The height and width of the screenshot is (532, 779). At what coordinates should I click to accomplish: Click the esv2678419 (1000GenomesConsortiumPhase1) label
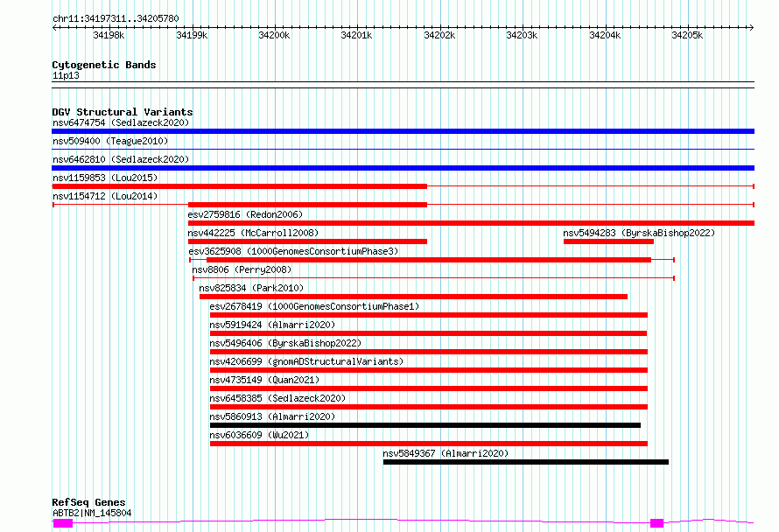tap(314, 306)
